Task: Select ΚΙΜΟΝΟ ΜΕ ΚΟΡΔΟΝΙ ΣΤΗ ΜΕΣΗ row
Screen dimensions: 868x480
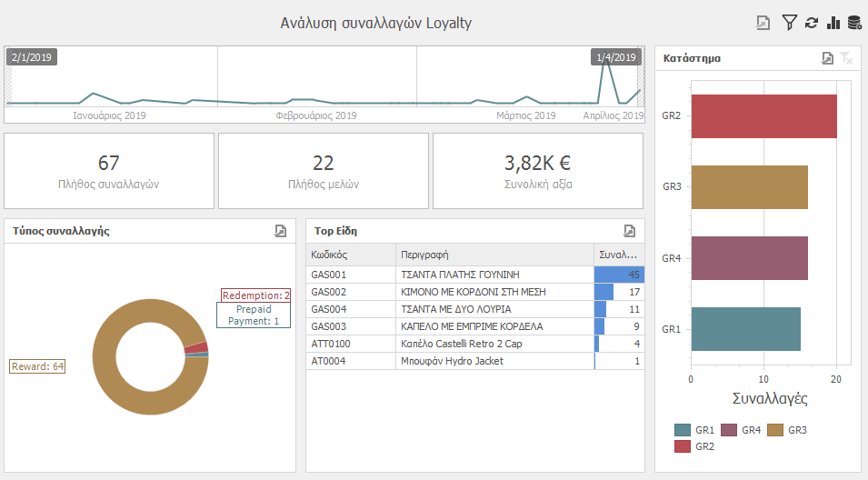Action: 475,292
